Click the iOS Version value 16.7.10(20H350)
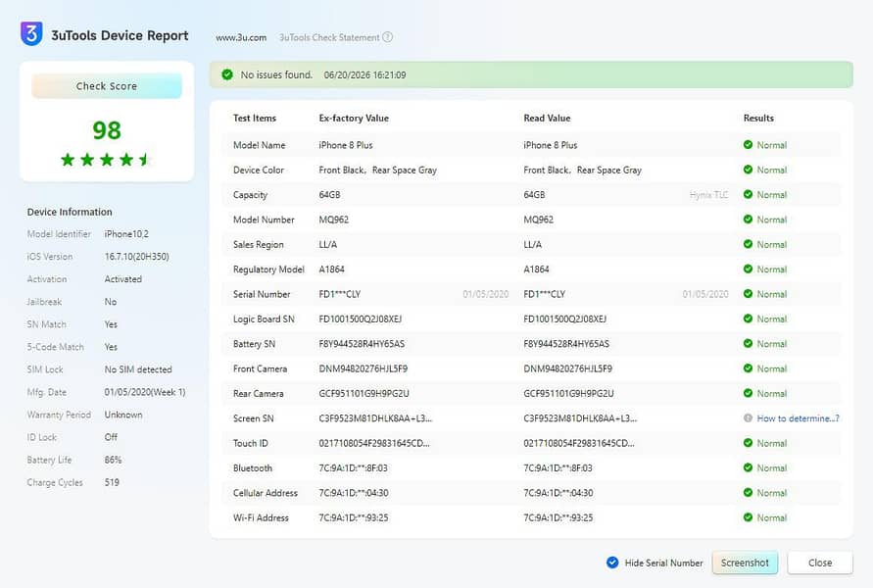873x588 pixels. (x=136, y=257)
